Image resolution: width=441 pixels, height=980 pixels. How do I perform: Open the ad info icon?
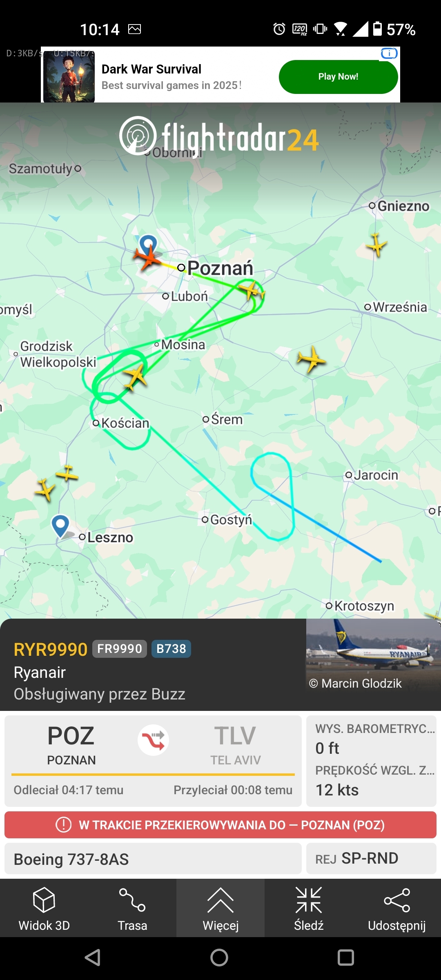389,53
